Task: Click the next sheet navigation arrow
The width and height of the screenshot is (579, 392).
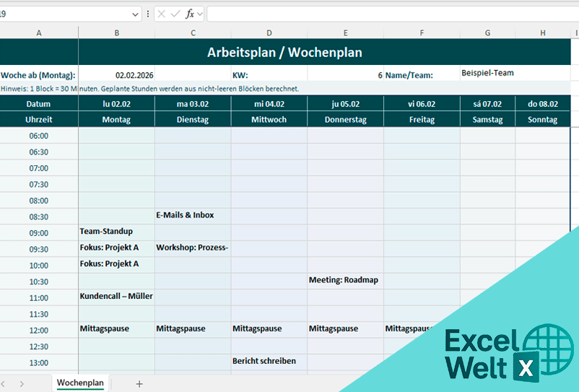Action: coord(22,383)
